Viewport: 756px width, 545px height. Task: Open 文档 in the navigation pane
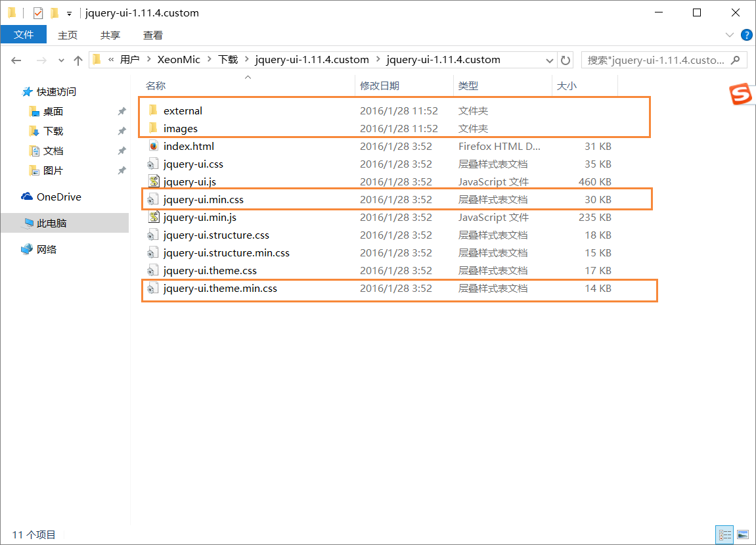click(x=53, y=151)
